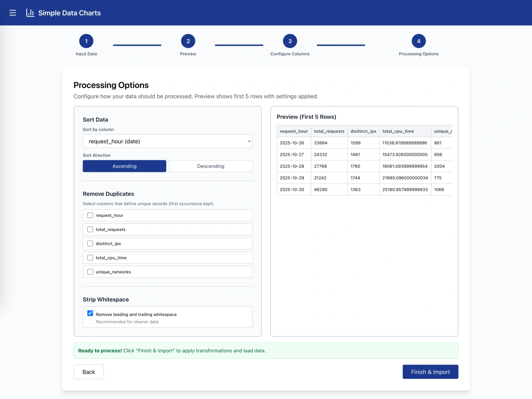
Task: Select step 1 circle for Input Data
Action: [86, 41]
